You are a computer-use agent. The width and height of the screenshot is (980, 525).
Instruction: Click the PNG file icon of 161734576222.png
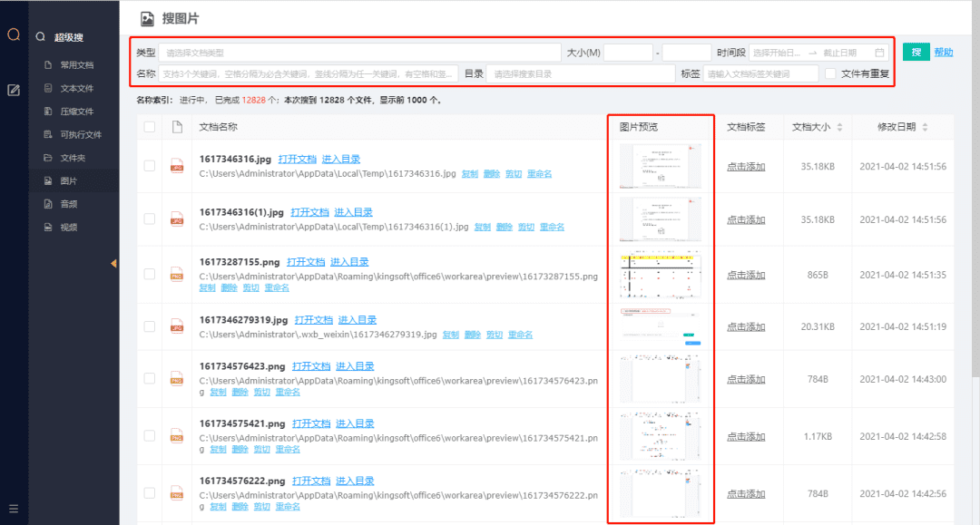click(x=177, y=493)
